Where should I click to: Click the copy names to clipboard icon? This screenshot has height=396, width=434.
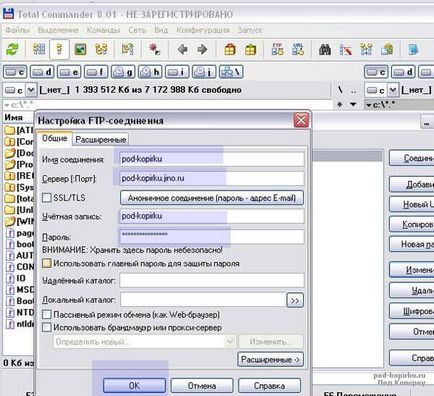click(387, 49)
